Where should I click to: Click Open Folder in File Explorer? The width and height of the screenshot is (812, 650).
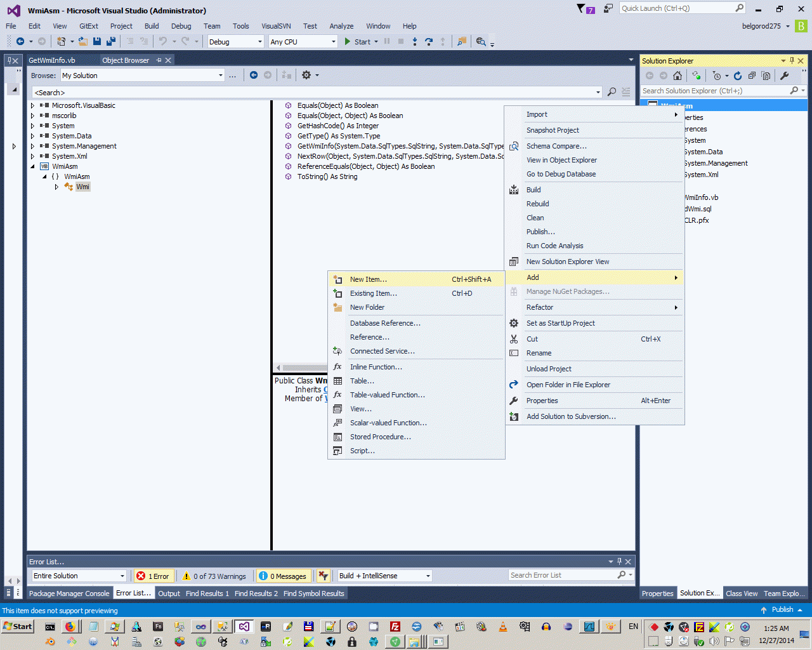tap(594, 385)
